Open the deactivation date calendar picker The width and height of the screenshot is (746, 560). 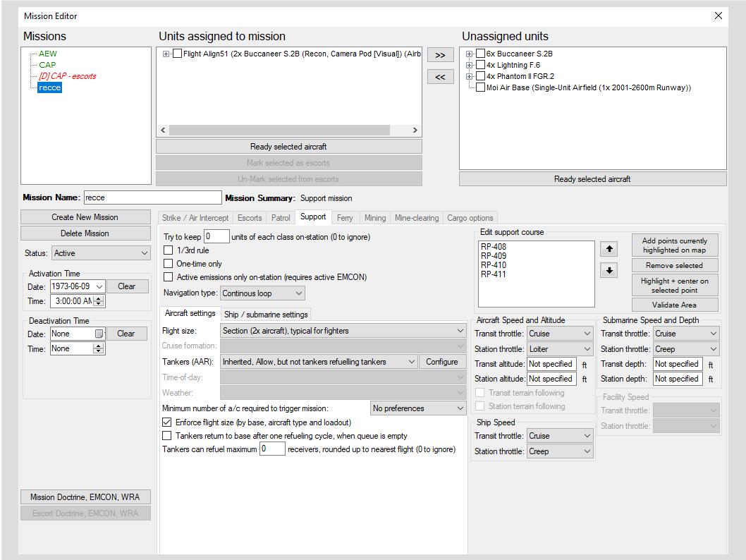click(99, 334)
